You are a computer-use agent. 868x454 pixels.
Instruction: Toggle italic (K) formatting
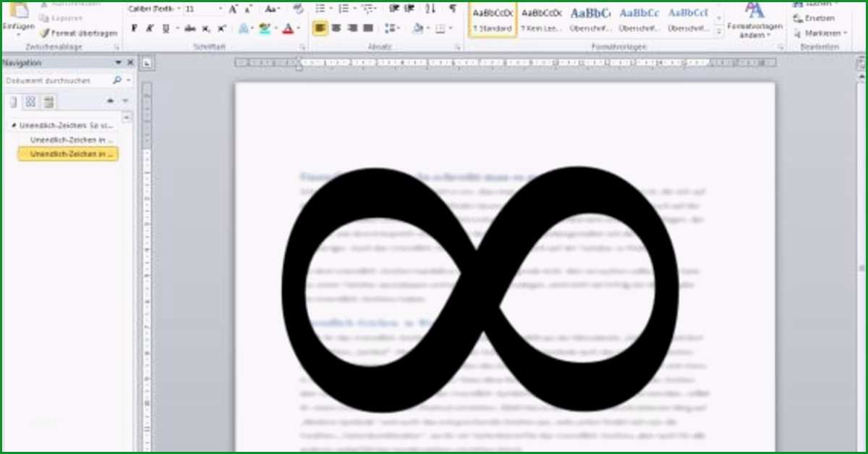150,28
